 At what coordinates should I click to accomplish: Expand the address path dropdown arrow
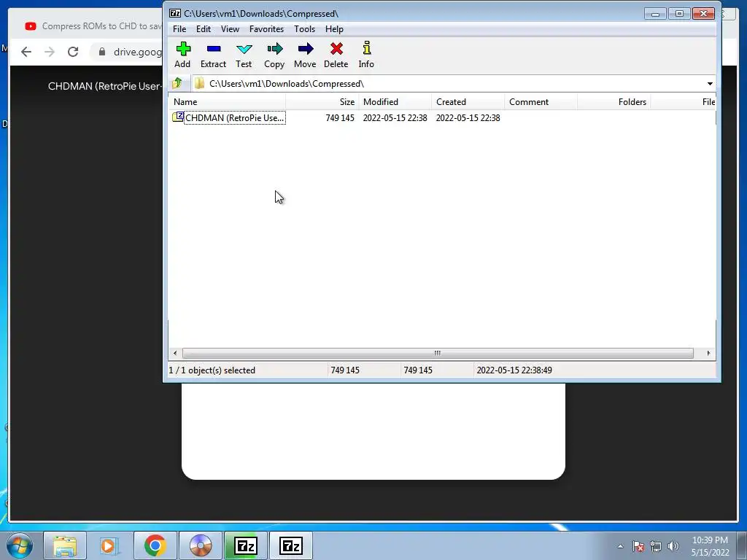[709, 84]
